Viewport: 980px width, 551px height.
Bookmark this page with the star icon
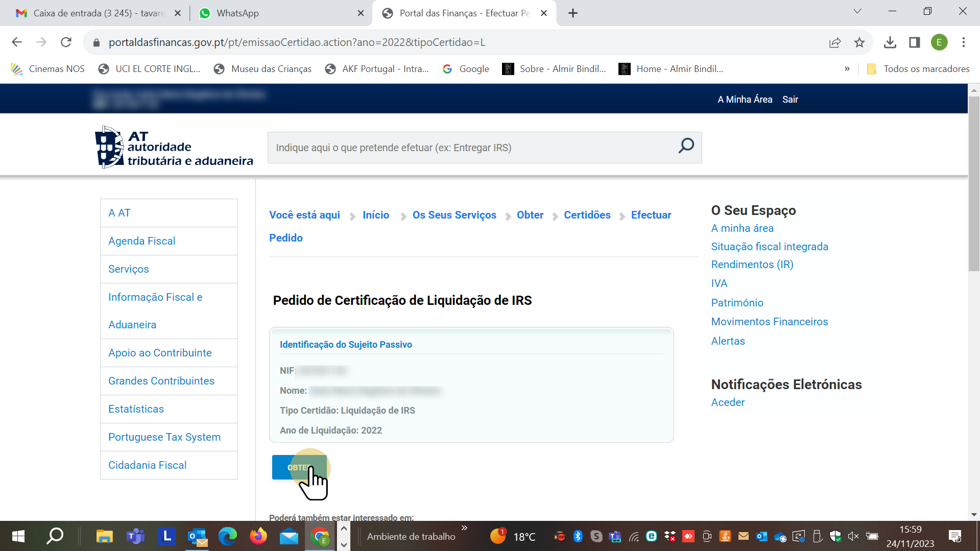(x=859, y=43)
